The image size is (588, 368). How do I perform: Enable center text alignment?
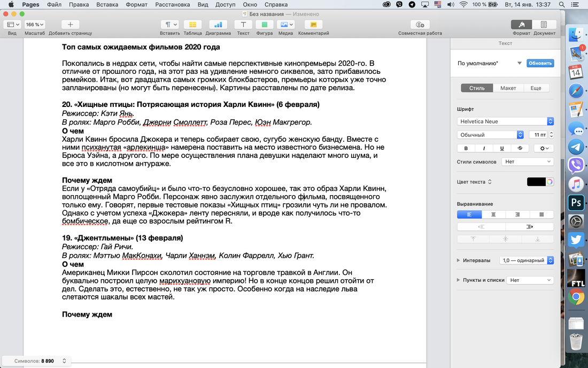coord(493,214)
